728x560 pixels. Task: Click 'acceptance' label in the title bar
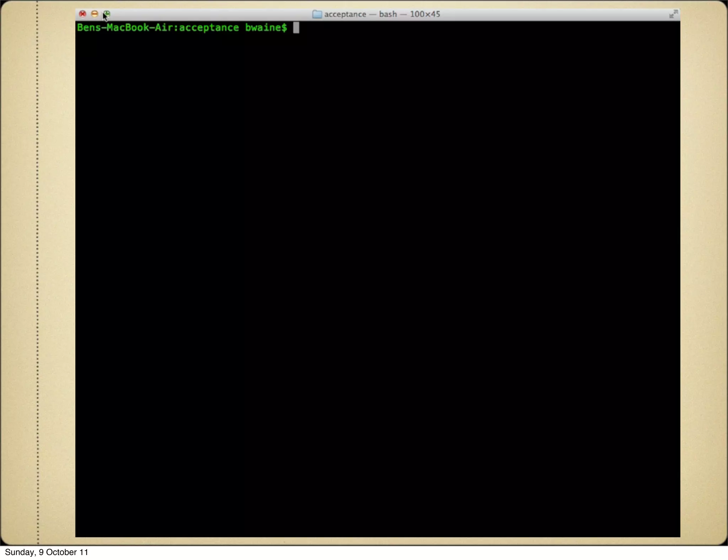pyautogui.click(x=345, y=14)
